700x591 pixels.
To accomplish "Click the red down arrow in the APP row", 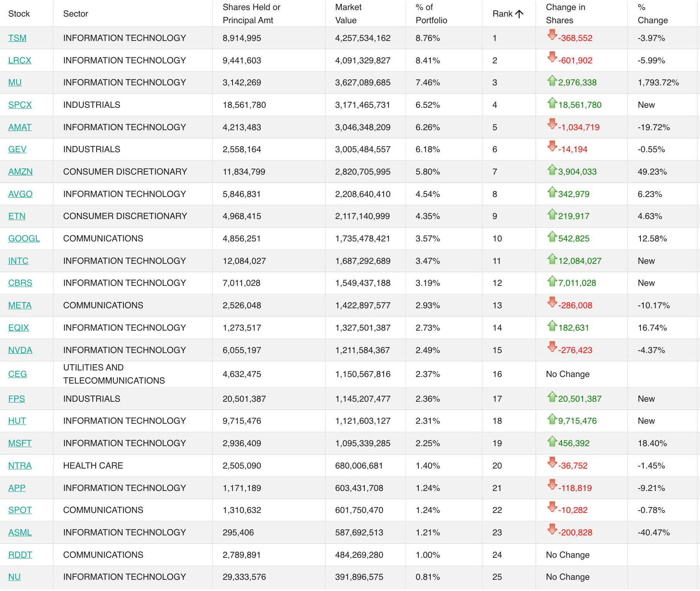I will pos(552,485).
